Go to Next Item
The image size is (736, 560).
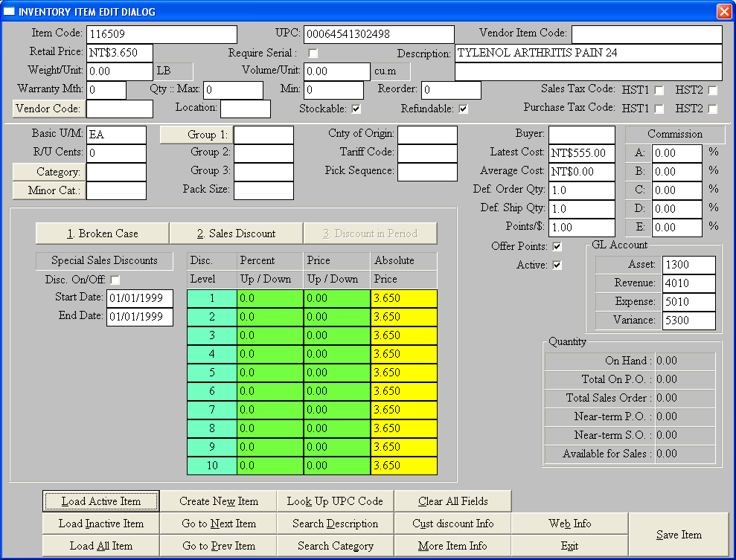click(219, 524)
